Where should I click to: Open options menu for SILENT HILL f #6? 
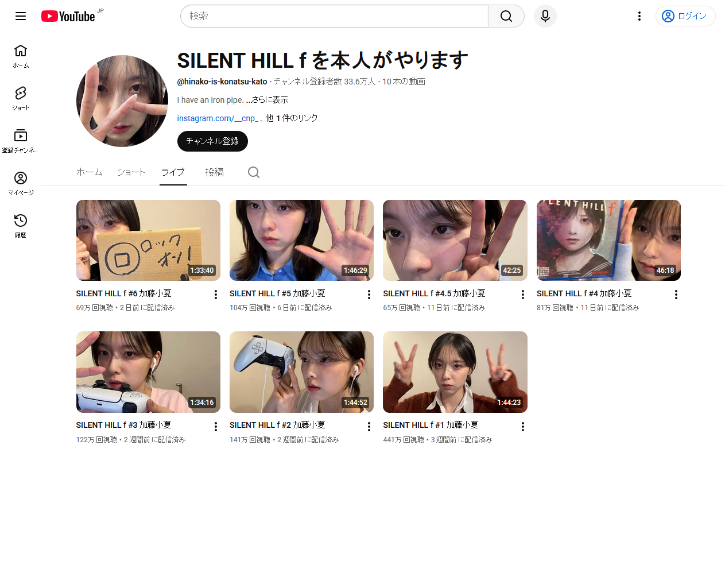point(216,295)
